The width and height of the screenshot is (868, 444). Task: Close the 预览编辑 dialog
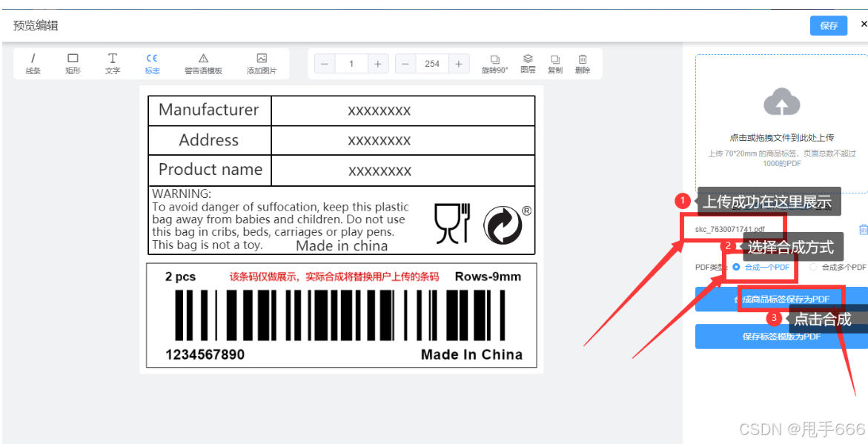(863, 24)
